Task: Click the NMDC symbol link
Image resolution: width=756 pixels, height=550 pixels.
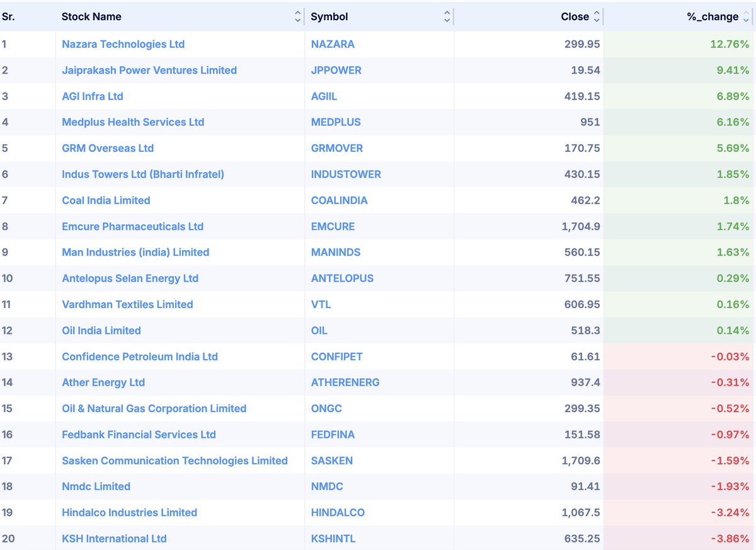Action: [327, 486]
